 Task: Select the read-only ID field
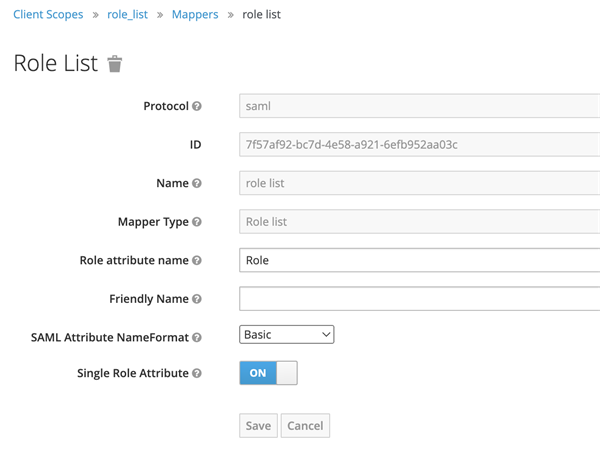tap(419, 145)
